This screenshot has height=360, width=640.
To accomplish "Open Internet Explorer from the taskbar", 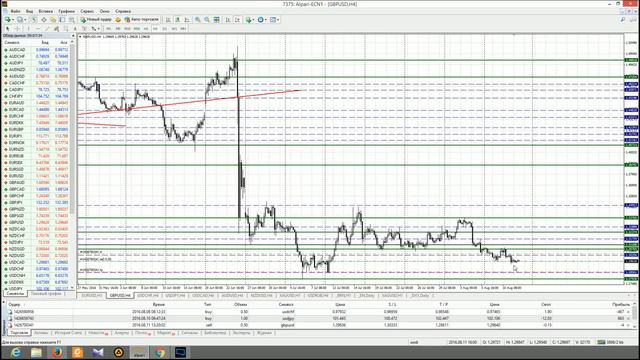I will coord(16,352).
